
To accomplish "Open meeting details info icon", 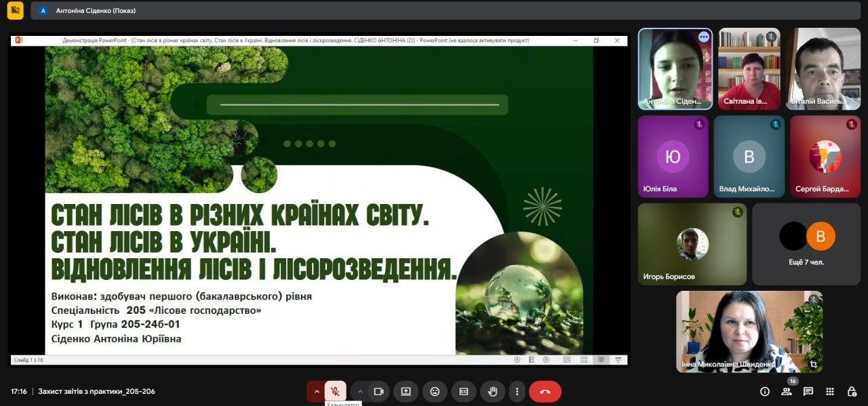I will [x=765, y=391].
